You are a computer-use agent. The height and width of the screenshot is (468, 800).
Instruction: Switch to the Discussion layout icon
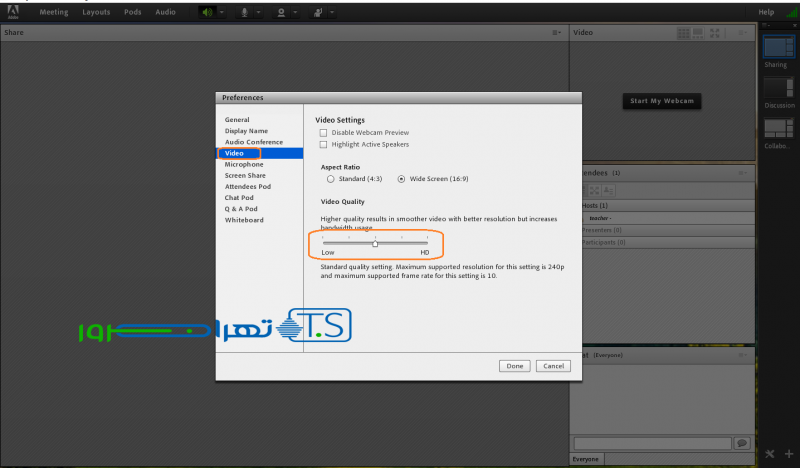click(776, 88)
